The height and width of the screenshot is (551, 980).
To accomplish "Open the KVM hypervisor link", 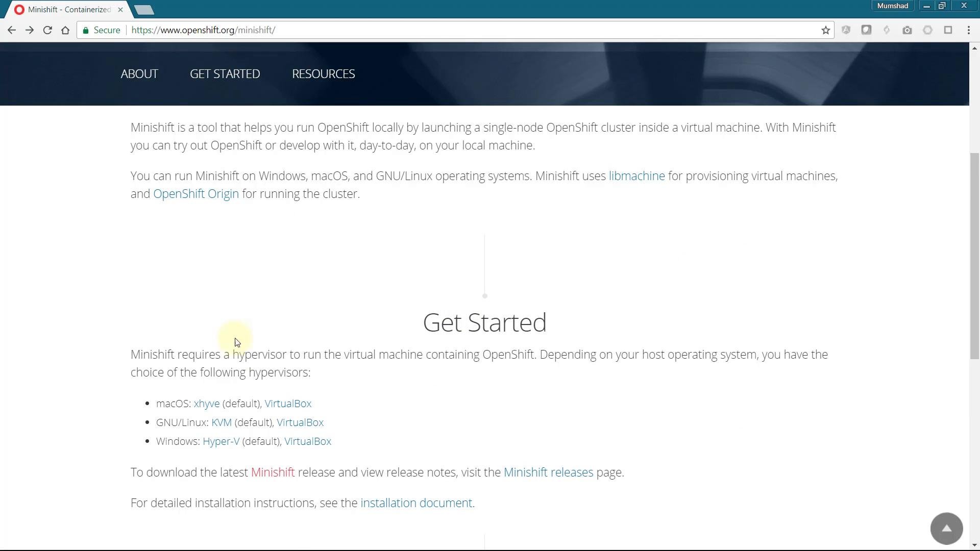I will [222, 422].
